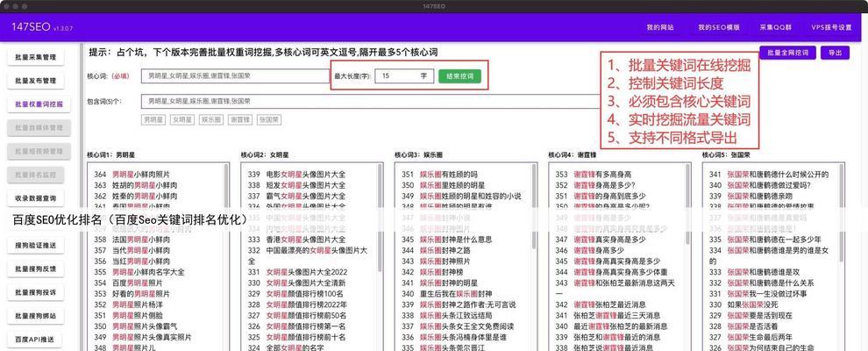Select row 330 如果张国荣没死
The image size is (868, 351).
(743, 304)
